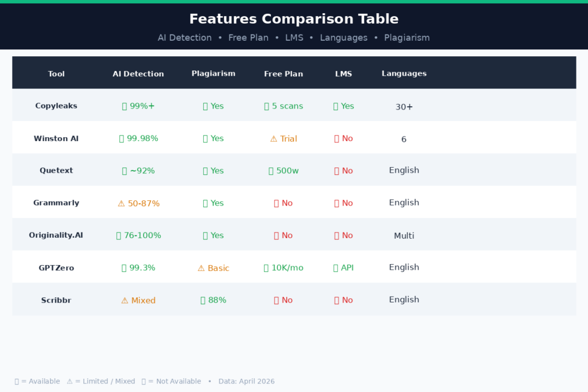Select the checkmark beside GPTZero's API entry
This screenshot has height=392, width=588.
[x=335, y=267]
